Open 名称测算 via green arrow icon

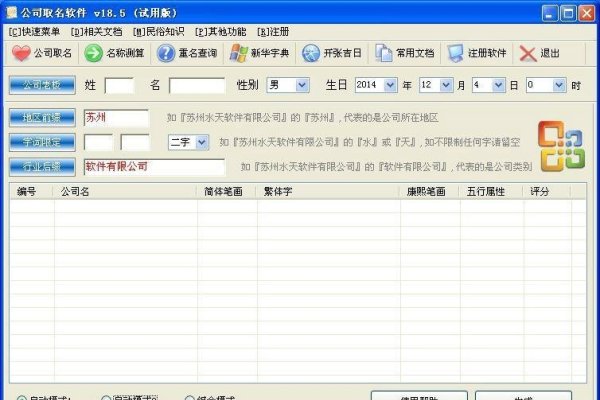(x=93, y=53)
